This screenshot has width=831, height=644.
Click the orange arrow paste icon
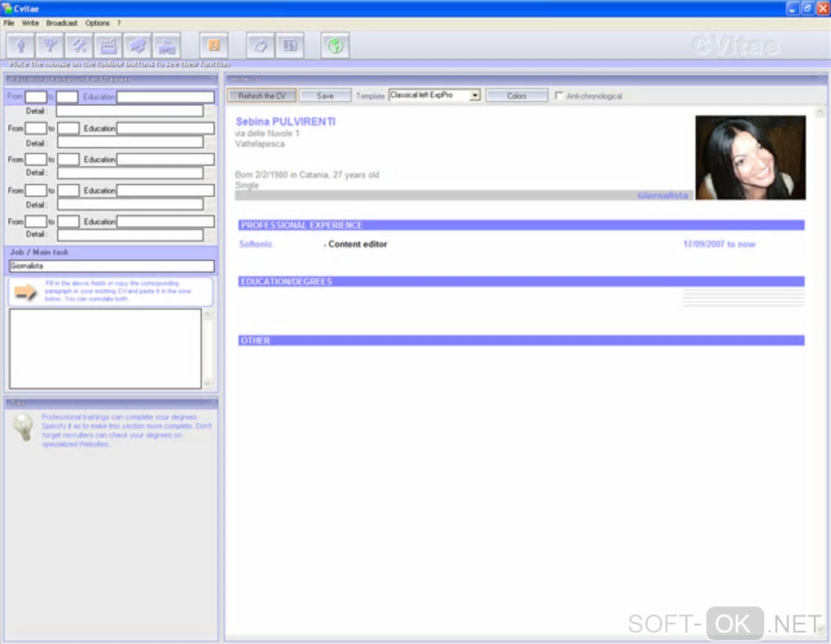click(x=25, y=291)
